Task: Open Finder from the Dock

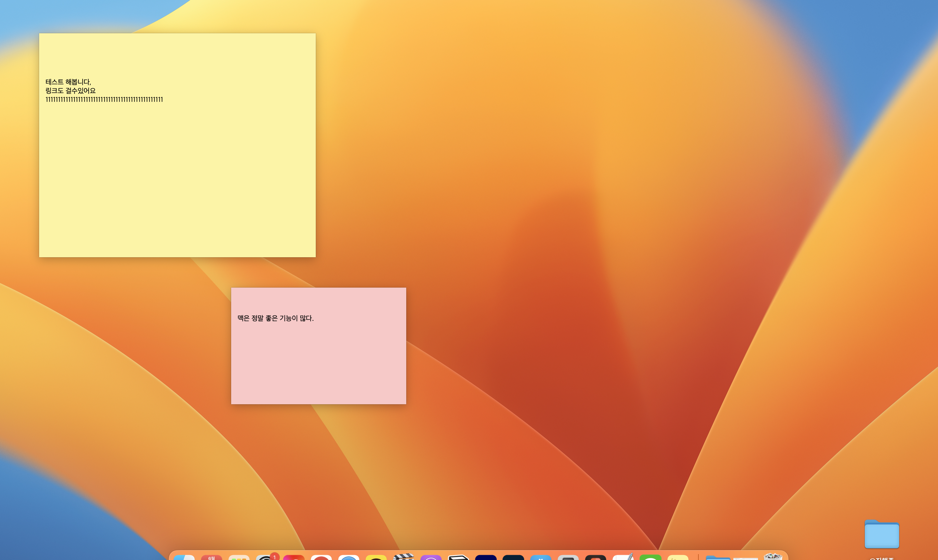Action: tap(184, 557)
